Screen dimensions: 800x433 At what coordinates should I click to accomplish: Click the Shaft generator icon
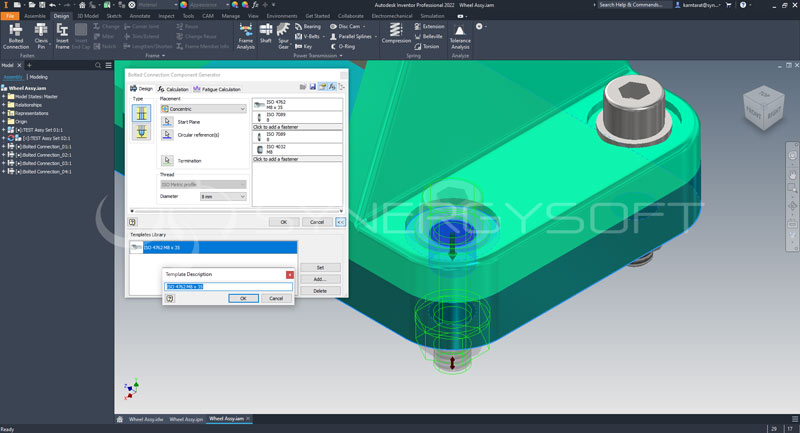click(267, 37)
